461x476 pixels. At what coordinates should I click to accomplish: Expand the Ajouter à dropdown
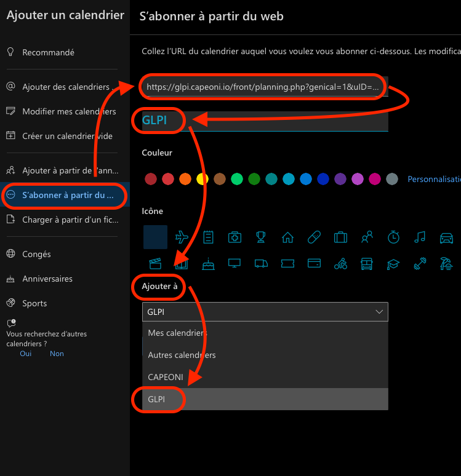(x=265, y=312)
